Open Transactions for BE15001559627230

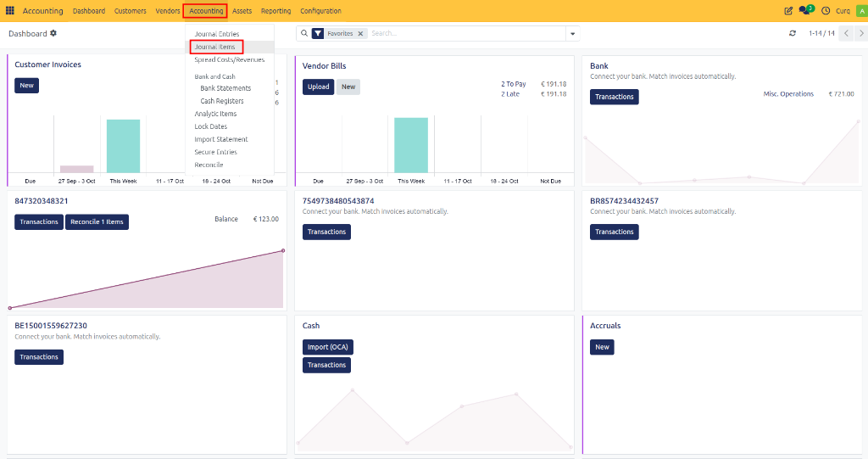pos(39,357)
